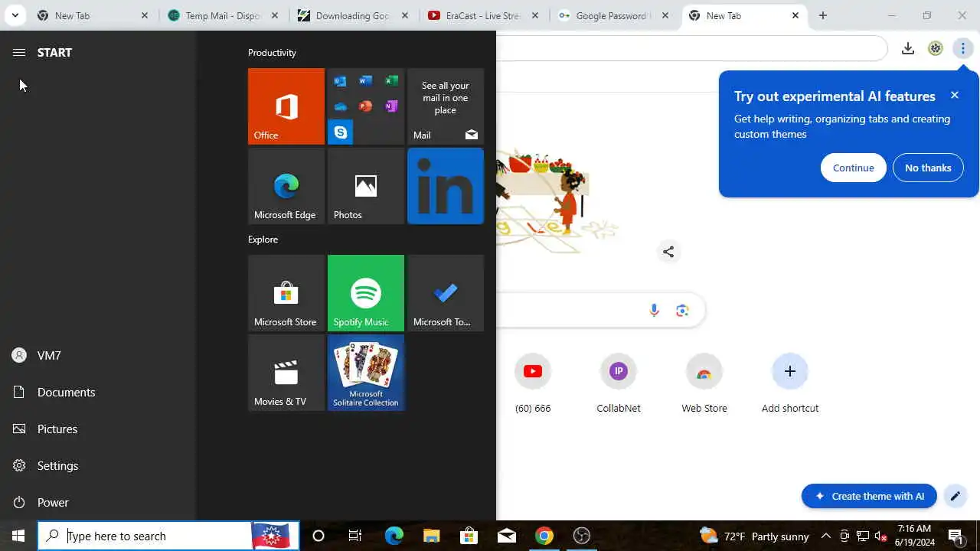This screenshot has width=980, height=551.
Task: Open the CollabNet shortcut
Action: (x=619, y=384)
